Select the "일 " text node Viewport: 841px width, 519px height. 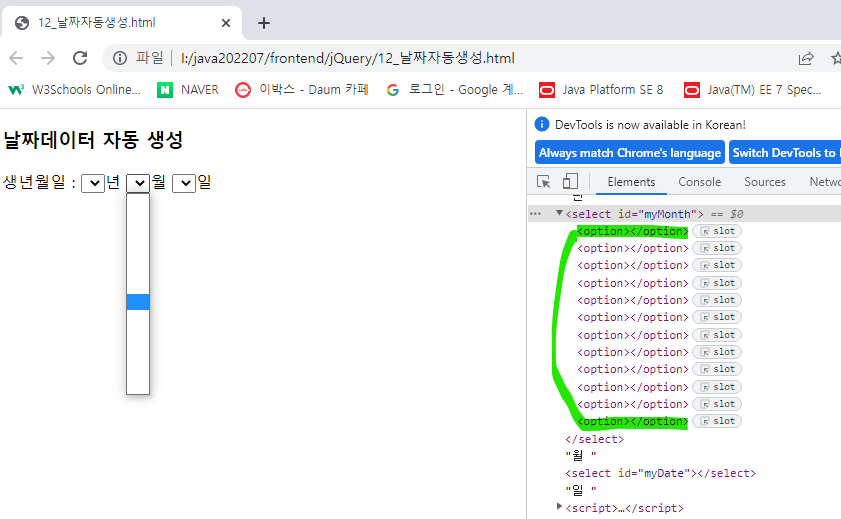tap(580, 490)
